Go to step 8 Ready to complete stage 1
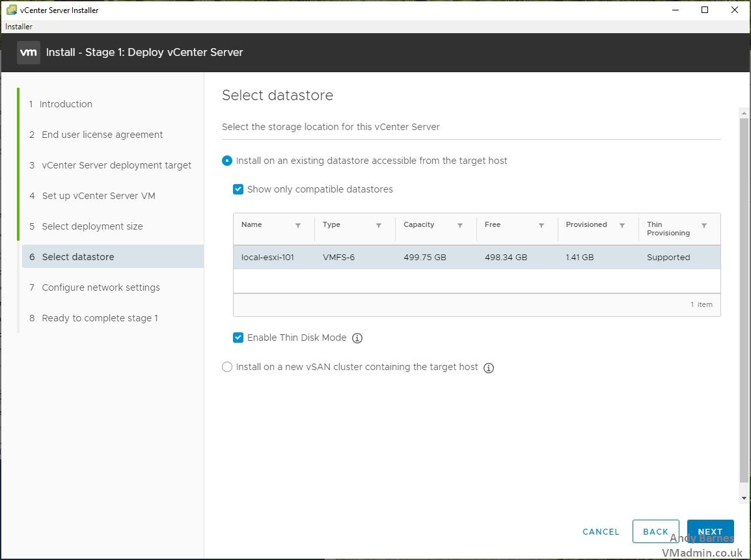The image size is (751, 560). coord(94,318)
